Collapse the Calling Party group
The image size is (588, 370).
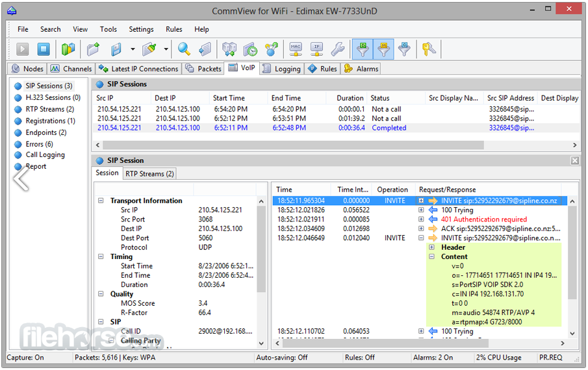pyautogui.click(x=111, y=340)
